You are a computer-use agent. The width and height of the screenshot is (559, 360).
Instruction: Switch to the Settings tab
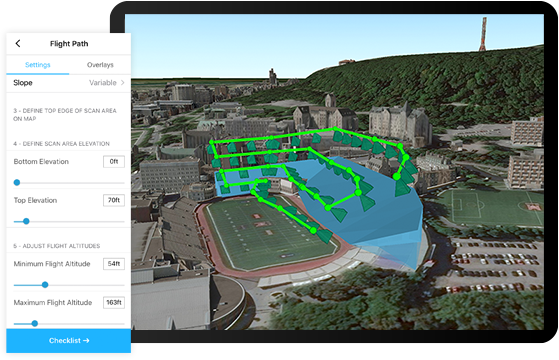coord(38,65)
